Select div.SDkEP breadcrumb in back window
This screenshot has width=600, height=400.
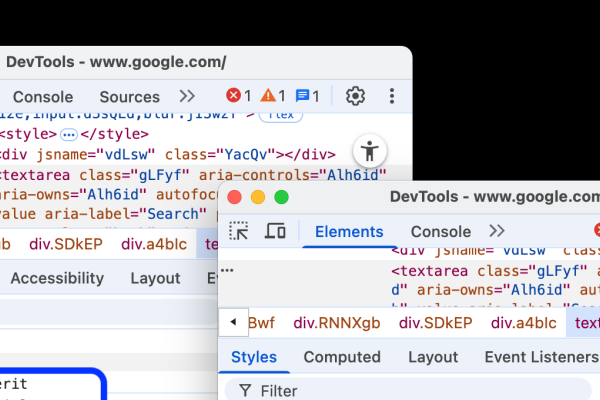tap(66, 244)
